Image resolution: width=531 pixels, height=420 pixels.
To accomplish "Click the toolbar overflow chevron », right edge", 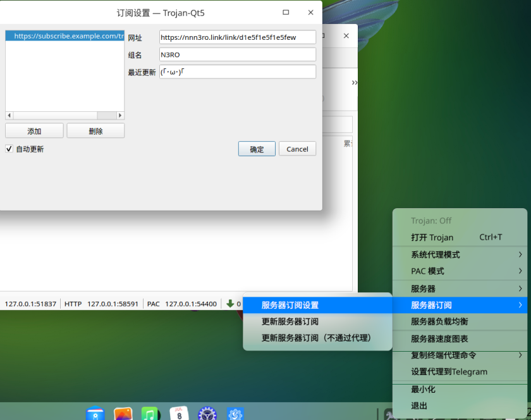I will tap(354, 82).
